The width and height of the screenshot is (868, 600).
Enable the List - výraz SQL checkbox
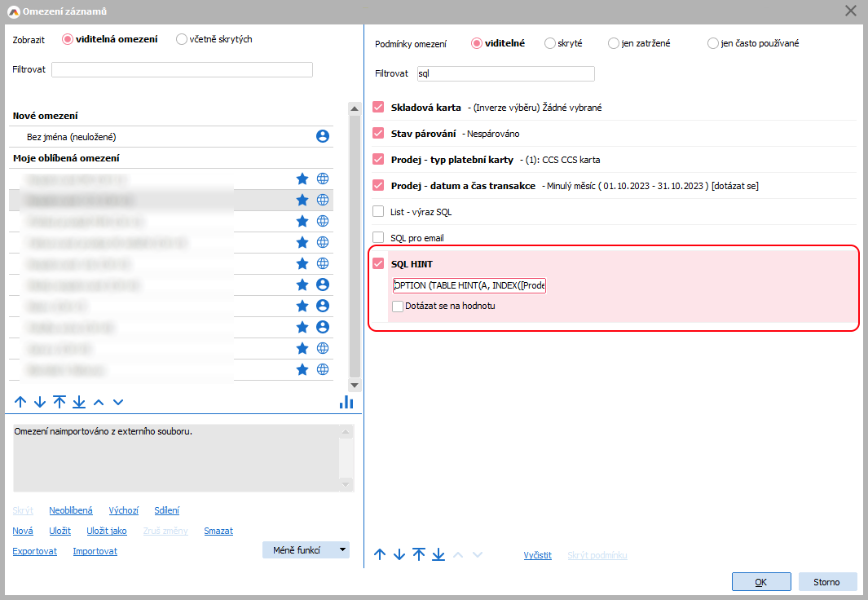click(x=378, y=212)
